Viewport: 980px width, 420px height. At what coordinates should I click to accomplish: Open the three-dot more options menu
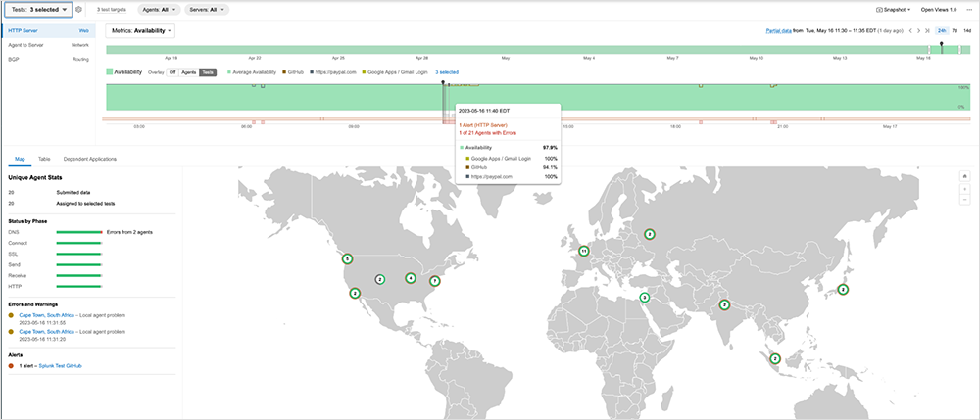[968, 9]
